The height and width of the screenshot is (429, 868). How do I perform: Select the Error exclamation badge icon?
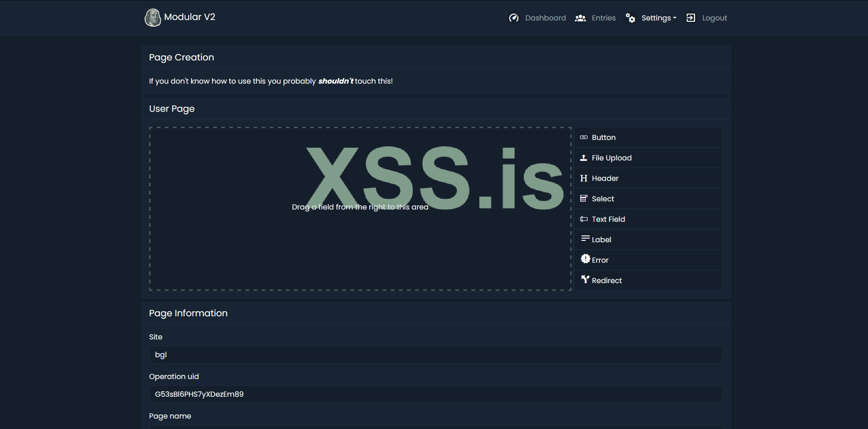[x=585, y=259]
